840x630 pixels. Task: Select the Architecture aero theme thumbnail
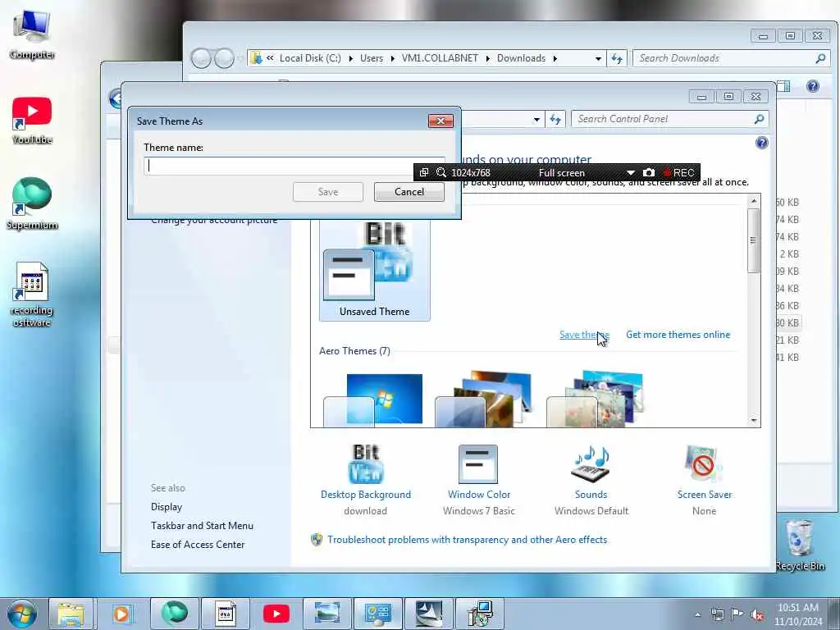pos(484,399)
